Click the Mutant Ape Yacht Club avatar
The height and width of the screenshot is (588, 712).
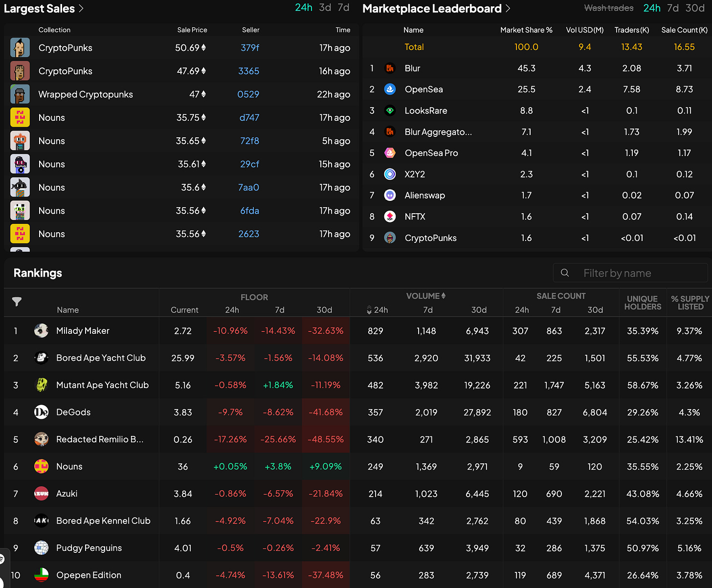(41, 385)
